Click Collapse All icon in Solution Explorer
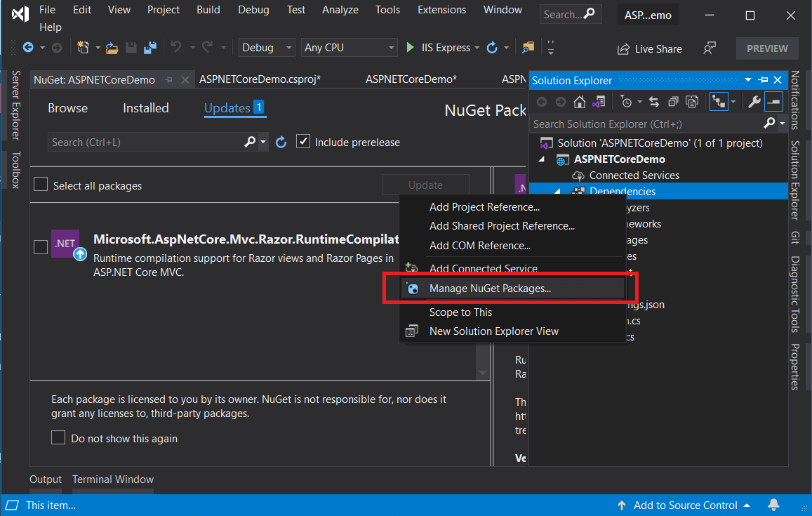Image resolution: width=812 pixels, height=516 pixels. click(x=673, y=102)
